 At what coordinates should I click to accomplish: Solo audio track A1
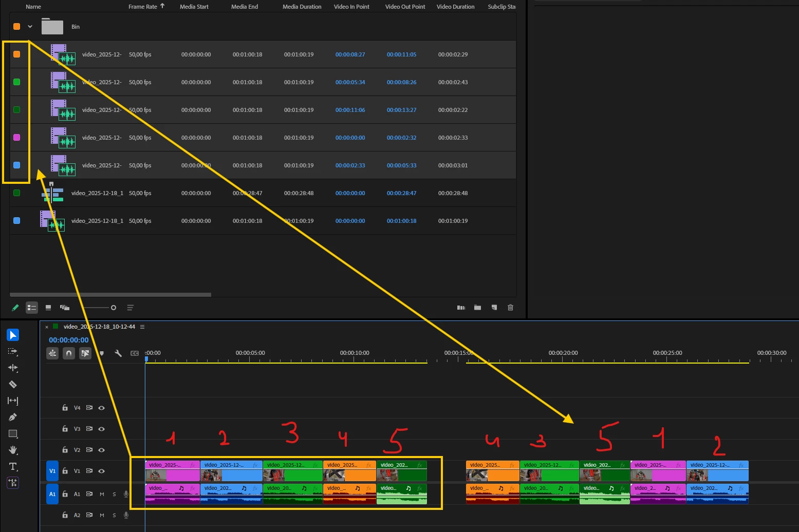pyautogui.click(x=114, y=494)
